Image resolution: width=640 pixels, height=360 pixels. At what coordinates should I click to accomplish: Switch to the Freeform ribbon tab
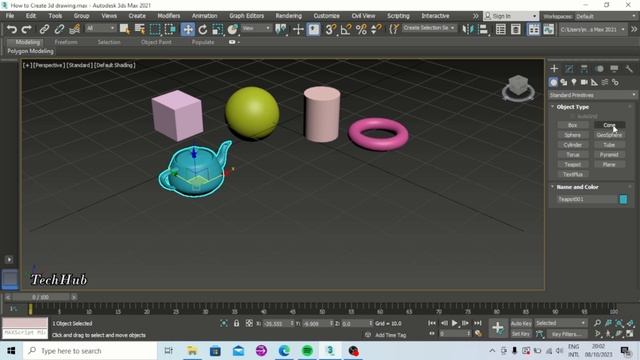tap(66, 42)
